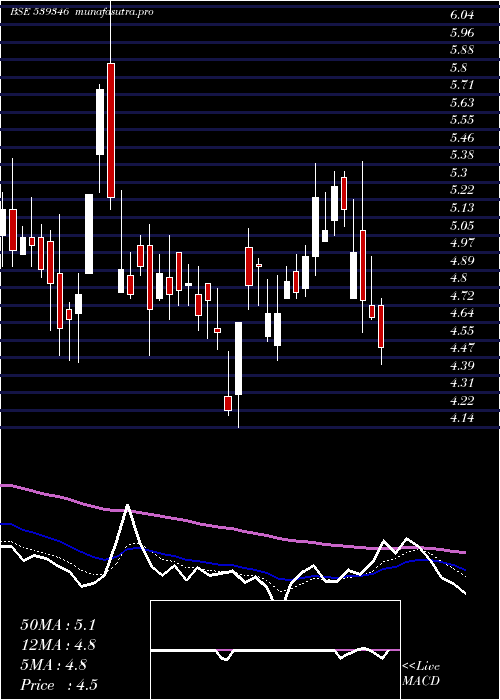This screenshot has width=500, height=700.
Task: Click the tallest red candlestick near 5.8
Action: (x=111, y=130)
